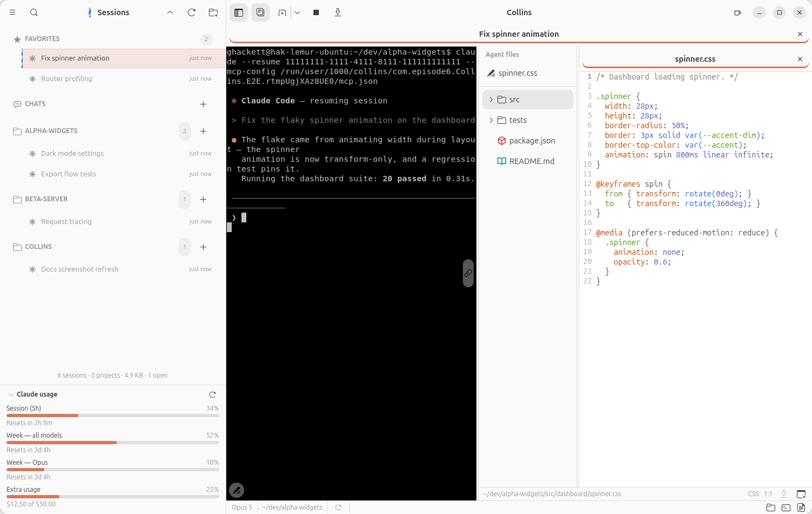Screen dimensions: 812x514
Task: Click the attachment link handle on terminal edge
Action: coord(468,273)
